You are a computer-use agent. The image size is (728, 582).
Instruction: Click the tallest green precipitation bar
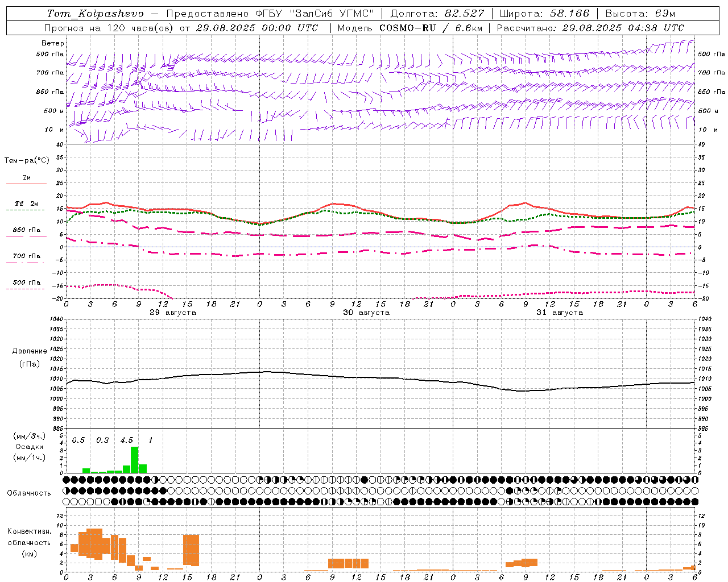click(135, 460)
